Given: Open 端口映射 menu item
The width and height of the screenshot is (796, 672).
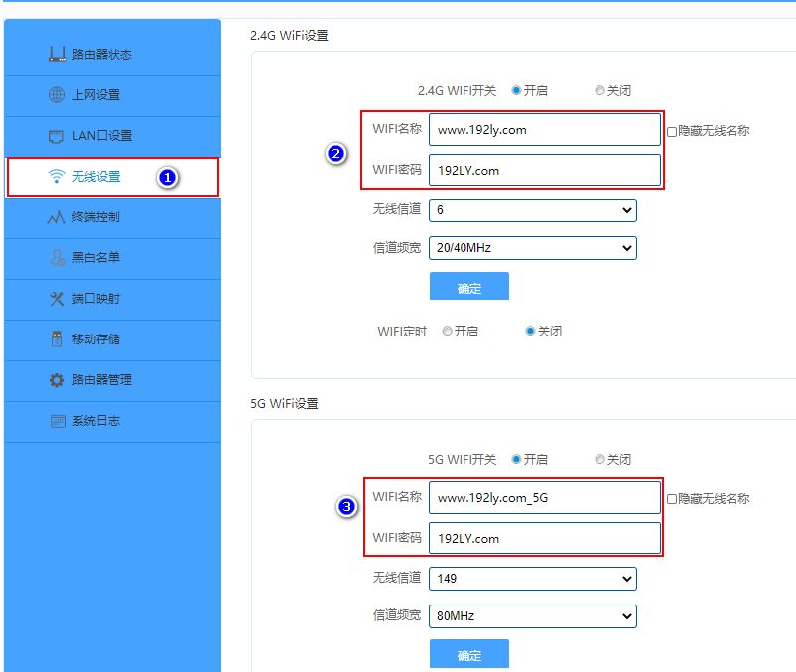Looking at the screenshot, I should tap(113, 299).
